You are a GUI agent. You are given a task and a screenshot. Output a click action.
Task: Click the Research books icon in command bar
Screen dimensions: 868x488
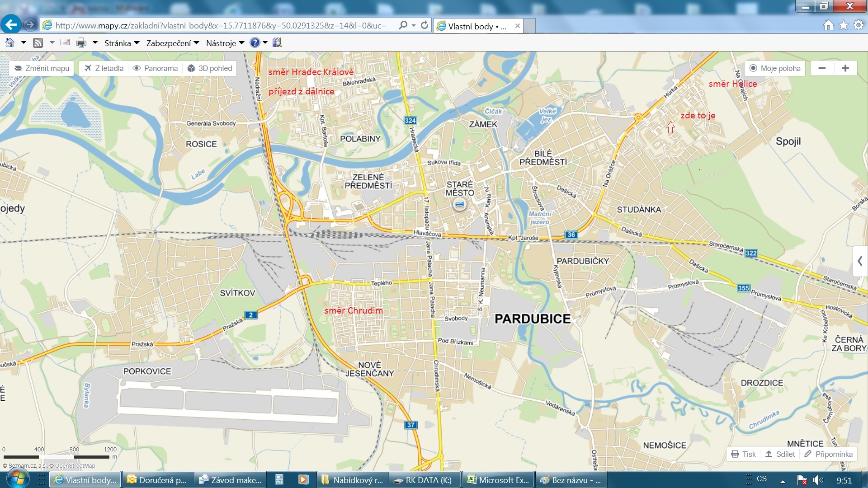[277, 42]
